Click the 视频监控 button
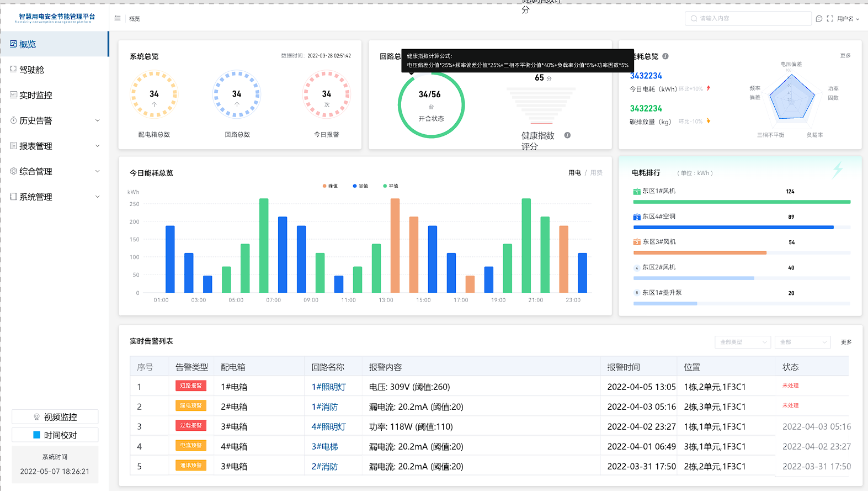 pos(55,417)
